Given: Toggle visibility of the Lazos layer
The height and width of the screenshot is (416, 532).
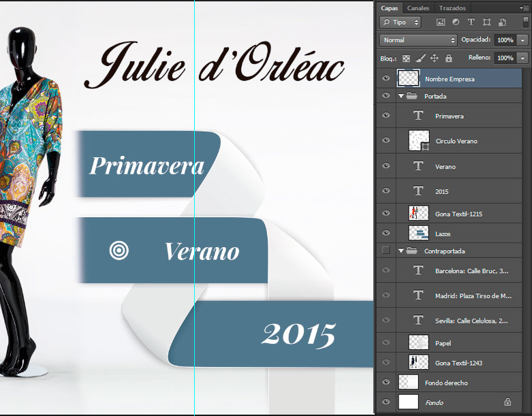Looking at the screenshot, I should point(386,233).
